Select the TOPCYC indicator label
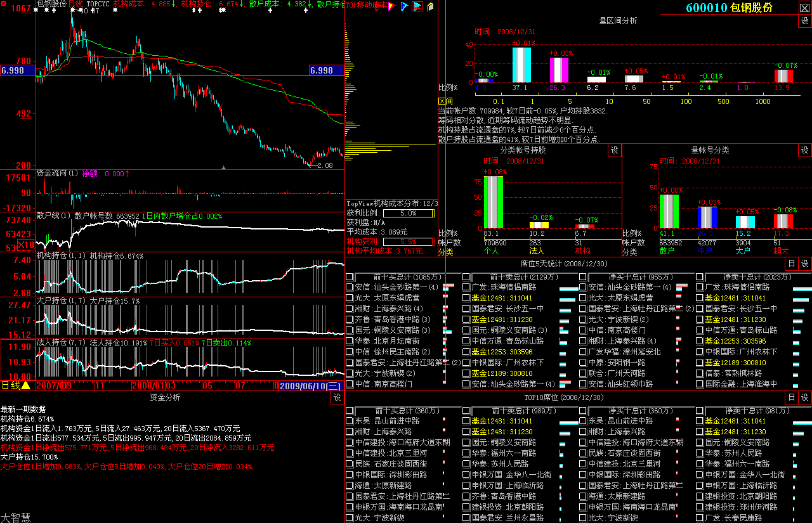 click(x=97, y=4)
